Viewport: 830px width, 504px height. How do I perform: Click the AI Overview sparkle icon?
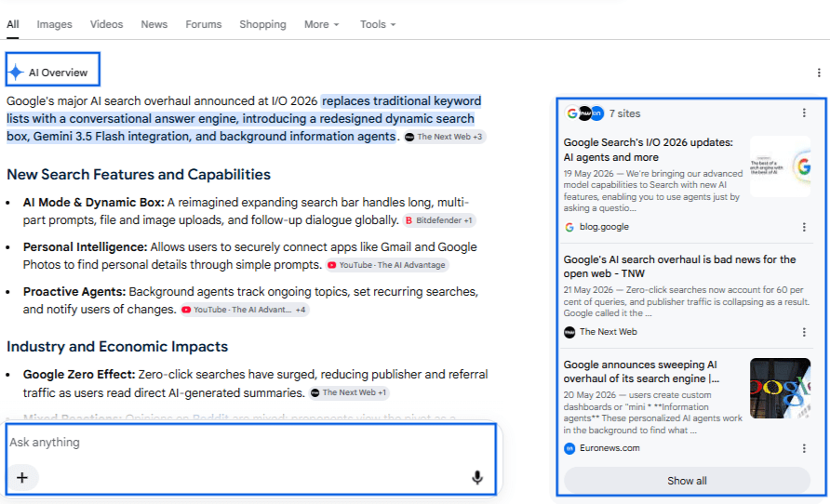point(16,72)
